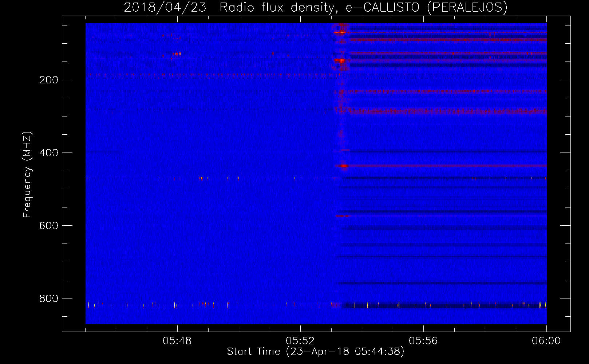This screenshot has height=364, width=589.
Task: Click the 800 frequency tick label
Action: 48,298
